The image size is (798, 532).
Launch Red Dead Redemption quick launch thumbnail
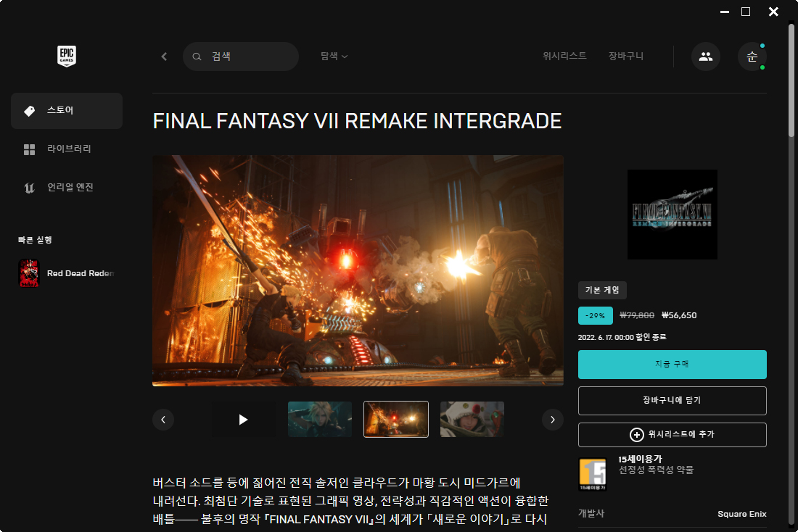pyautogui.click(x=29, y=273)
